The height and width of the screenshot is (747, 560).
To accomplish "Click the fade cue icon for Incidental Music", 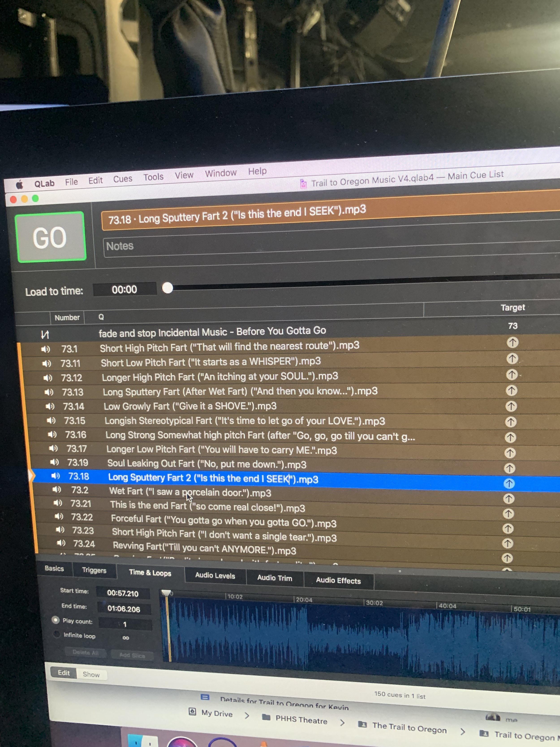I will (45, 335).
